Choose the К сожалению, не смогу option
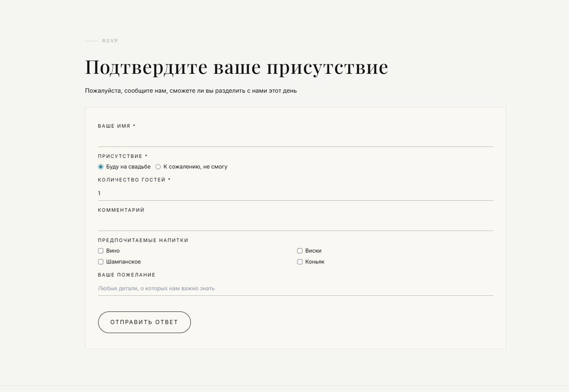569x392 pixels. point(158,167)
